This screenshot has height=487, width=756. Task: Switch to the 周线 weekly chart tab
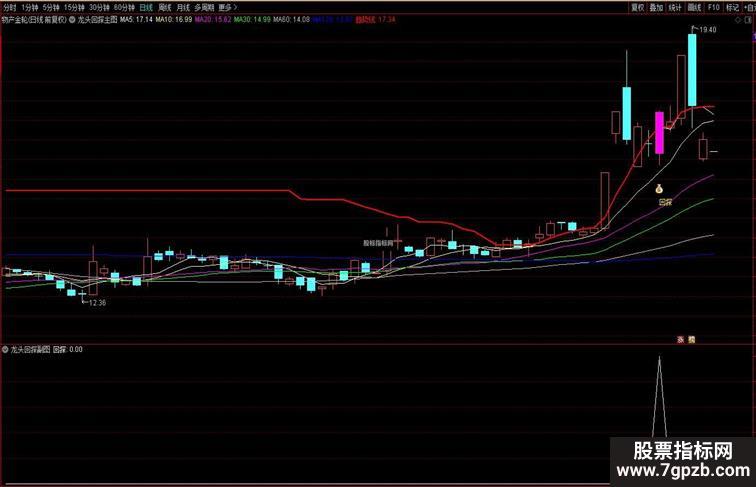(x=165, y=8)
